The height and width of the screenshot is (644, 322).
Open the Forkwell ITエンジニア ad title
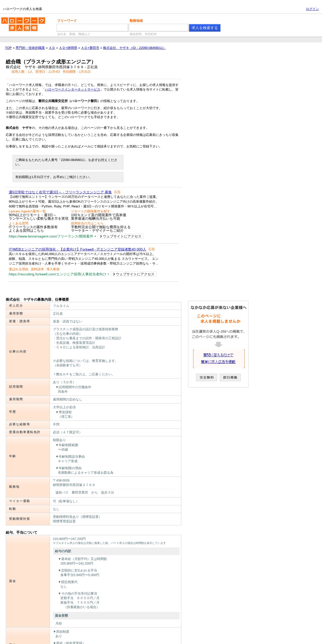pos(77,249)
